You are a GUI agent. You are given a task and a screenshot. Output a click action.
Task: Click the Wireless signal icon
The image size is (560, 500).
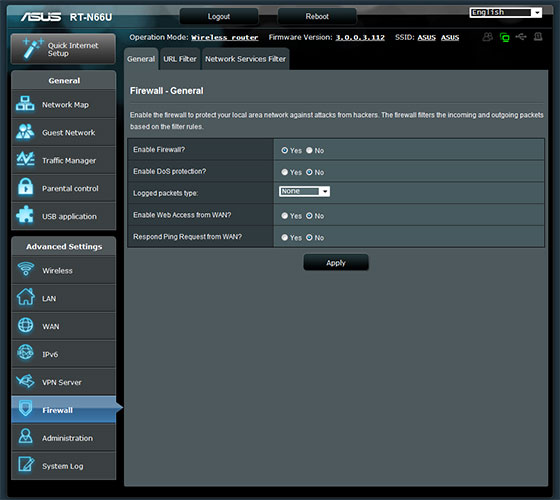[26, 269]
